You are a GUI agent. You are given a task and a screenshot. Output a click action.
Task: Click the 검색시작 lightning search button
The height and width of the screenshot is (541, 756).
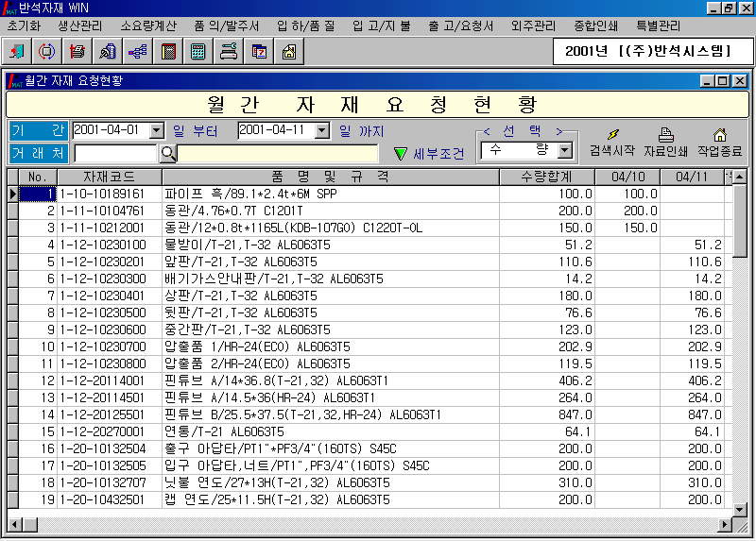(x=611, y=143)
